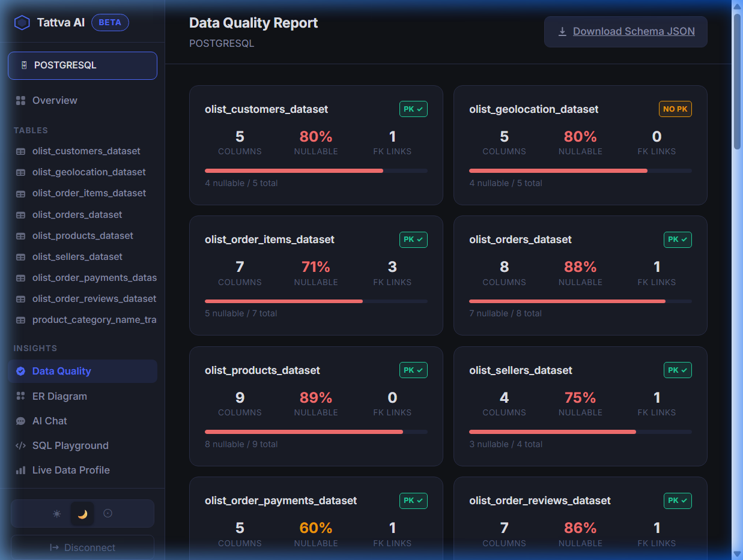This screenshot has width=743, height=560.
Task: Open the POSTGRESQL connection selector
Action: pos(82,65)
